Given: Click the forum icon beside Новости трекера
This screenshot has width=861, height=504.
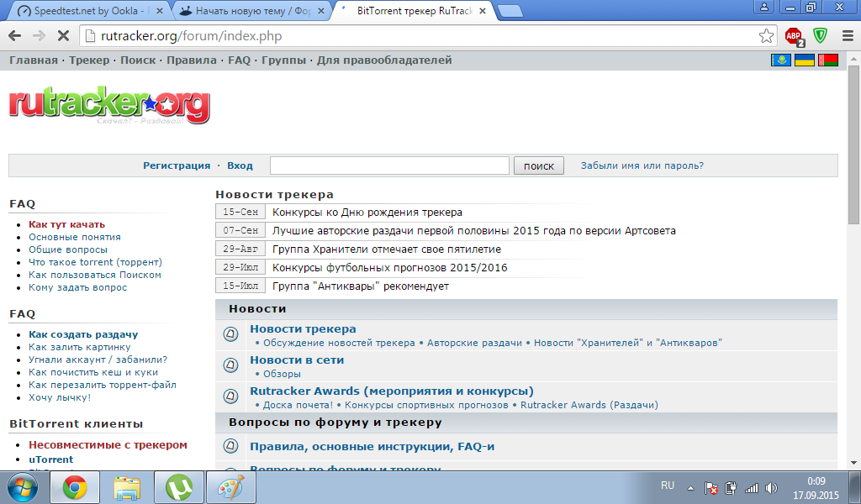Looking at the screenshot, I should click(x=231, y=334).
